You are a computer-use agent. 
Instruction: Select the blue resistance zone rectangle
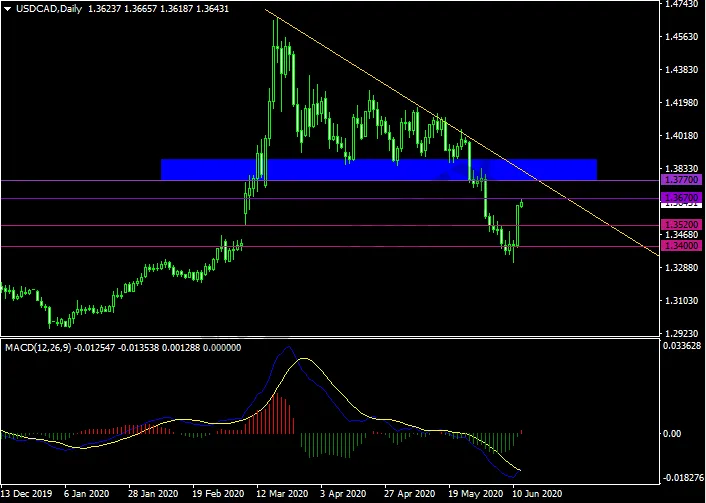(x=379, y=169)
